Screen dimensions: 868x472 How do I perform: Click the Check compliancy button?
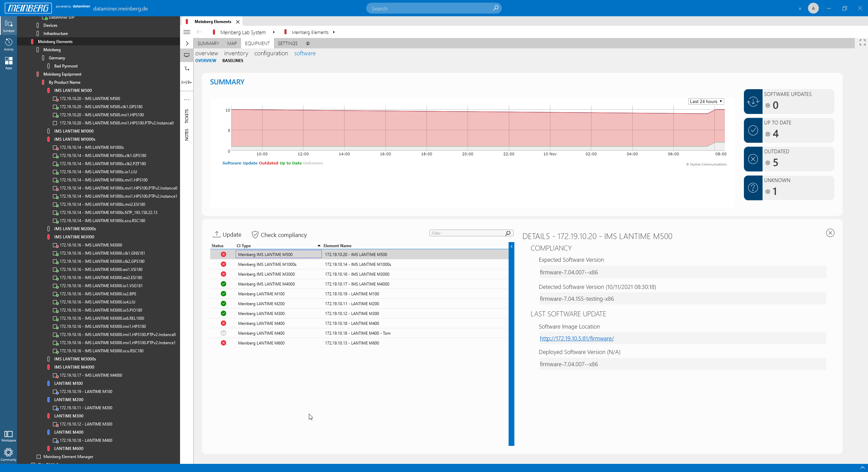tap(279, 235)
